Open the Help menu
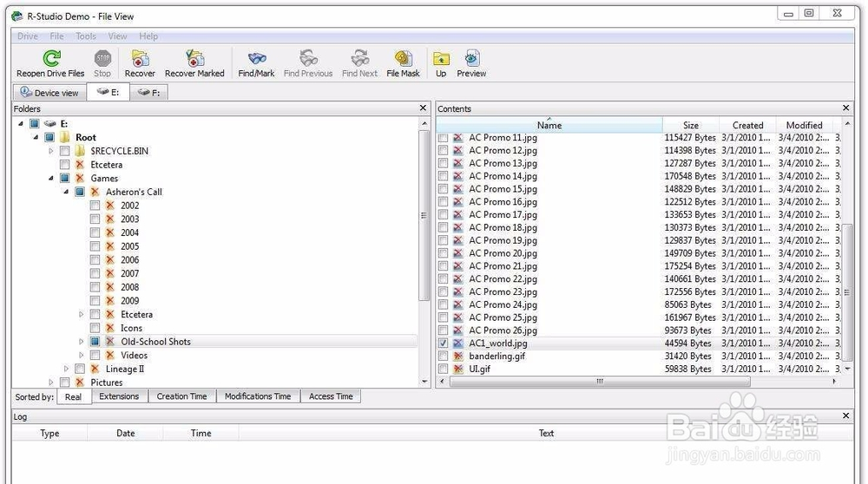Screen dimensions: 868x484 click(148, 36)
